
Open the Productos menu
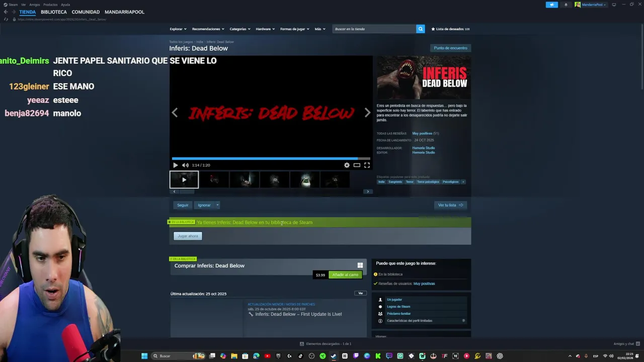50,5
